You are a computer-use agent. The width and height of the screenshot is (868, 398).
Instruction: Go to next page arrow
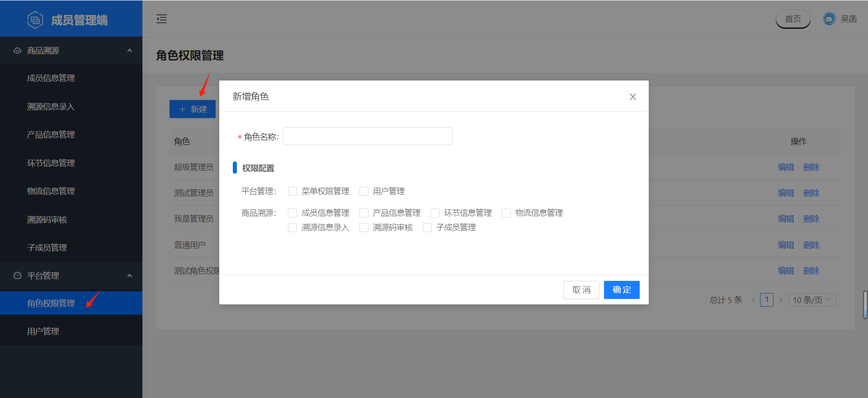(780, 300)
